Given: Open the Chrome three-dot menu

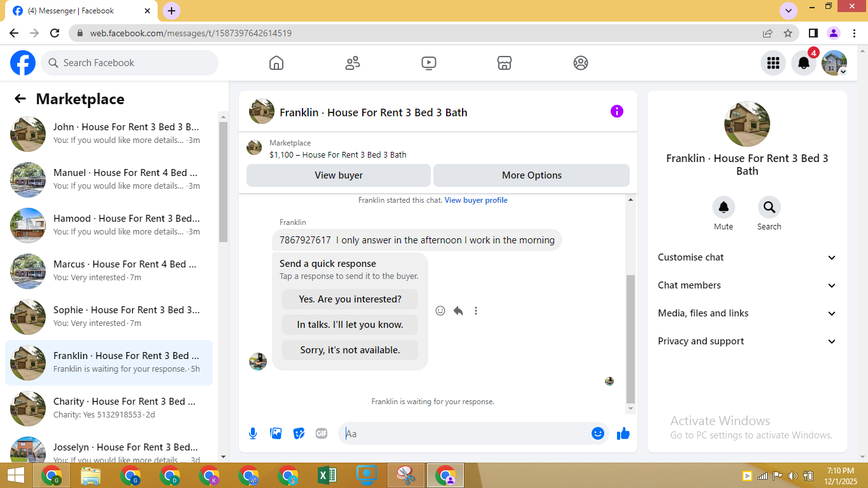Looking at the screenshot, I should pyautogui.click(x=853, y=33).
